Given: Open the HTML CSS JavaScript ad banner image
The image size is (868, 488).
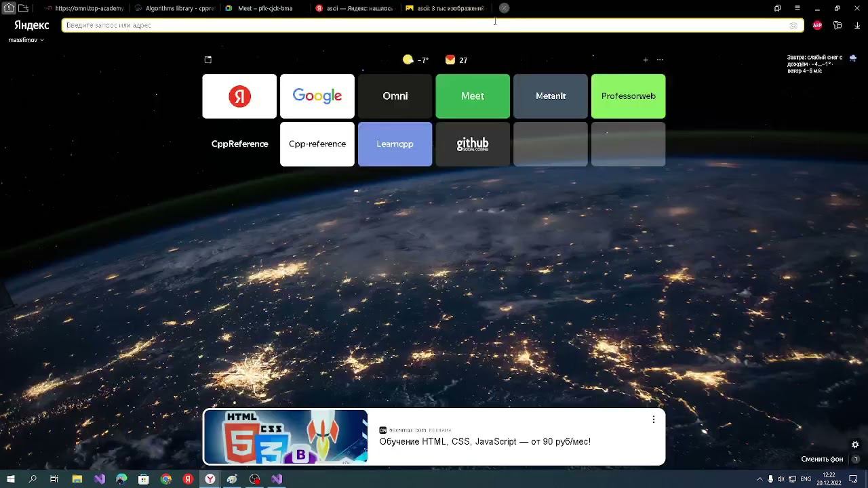Looking at the screenshot, I should (x=285, y=436).
